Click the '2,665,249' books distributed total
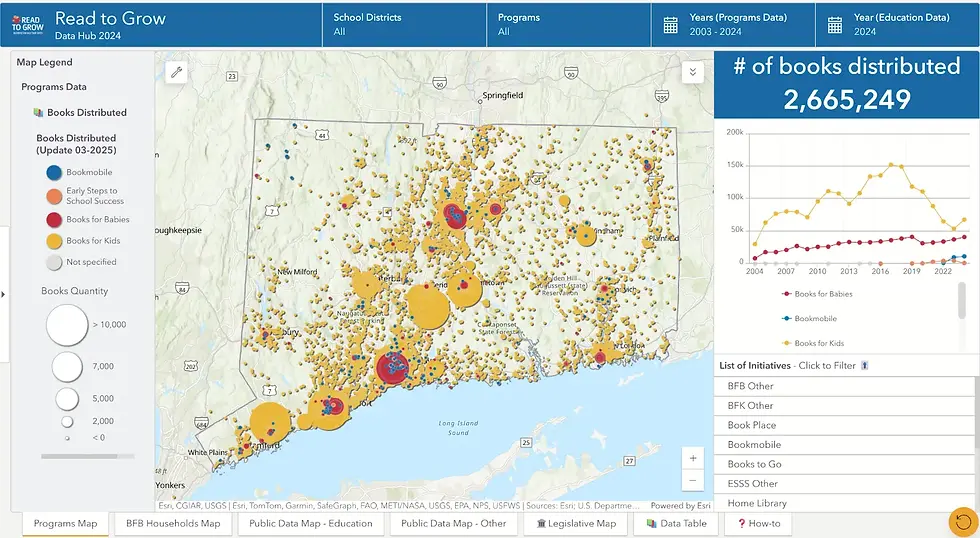This screenshot has width=980, height=538. coord(847,100)
